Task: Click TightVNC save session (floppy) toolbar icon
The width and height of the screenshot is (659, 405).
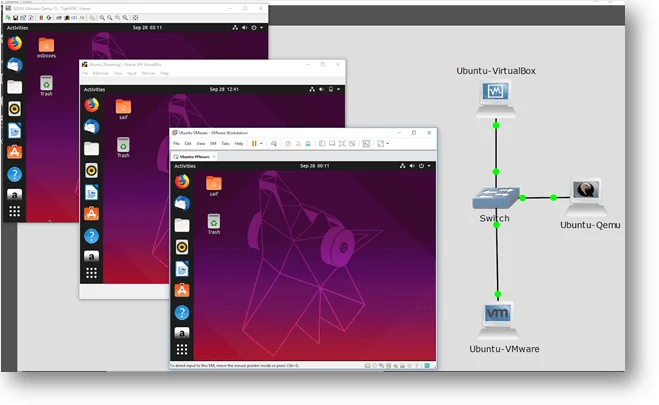Action: (16, 18)
